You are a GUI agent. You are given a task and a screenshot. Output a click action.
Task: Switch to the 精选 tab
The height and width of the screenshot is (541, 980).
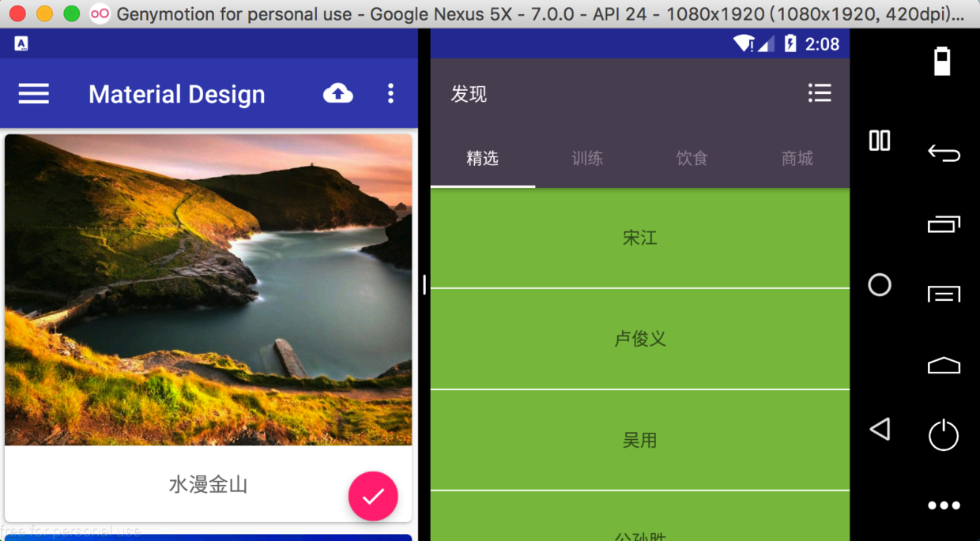point(483,158)
